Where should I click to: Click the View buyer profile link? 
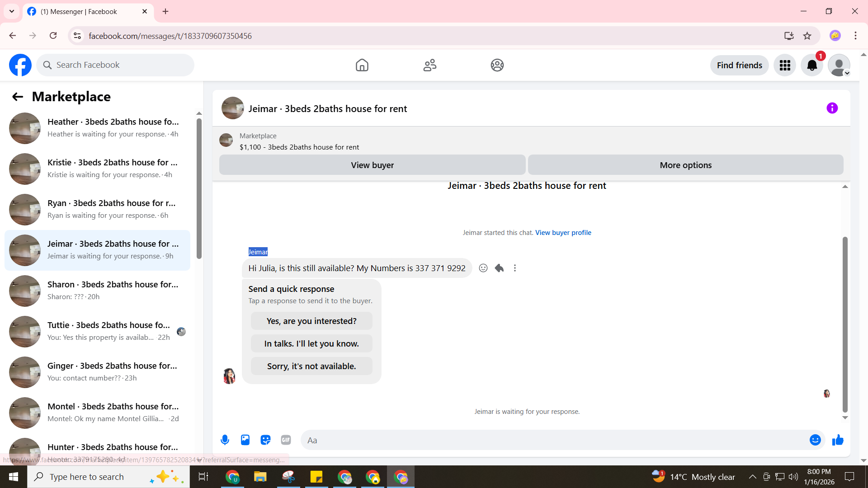tap(563, 233)
